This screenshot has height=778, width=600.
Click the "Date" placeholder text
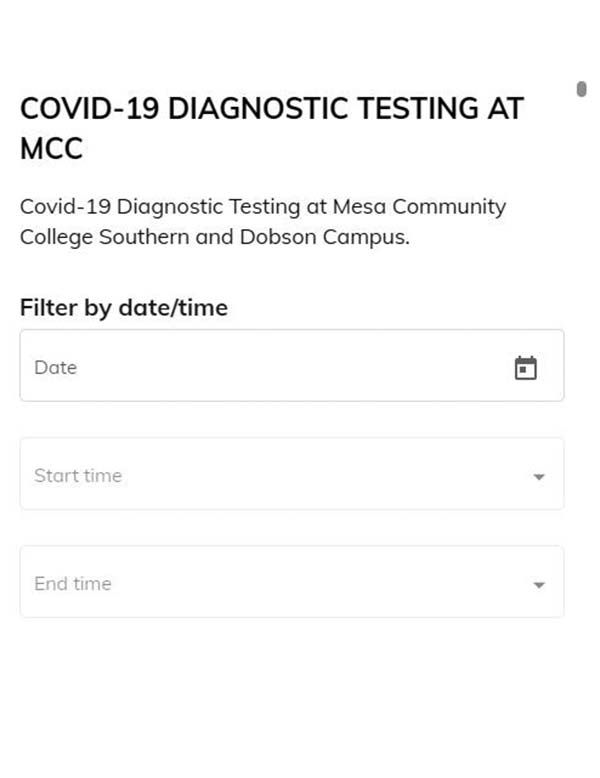click(x=56, y=367)
